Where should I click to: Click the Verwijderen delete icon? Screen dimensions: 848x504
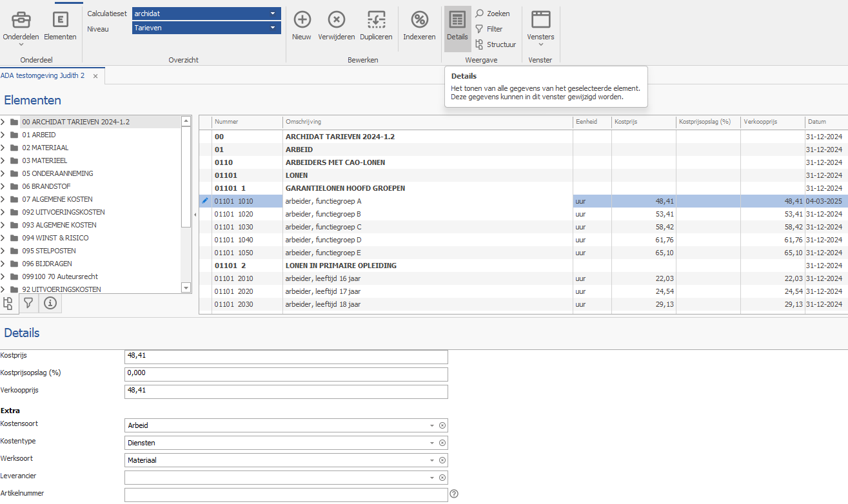tap(336, 19)
